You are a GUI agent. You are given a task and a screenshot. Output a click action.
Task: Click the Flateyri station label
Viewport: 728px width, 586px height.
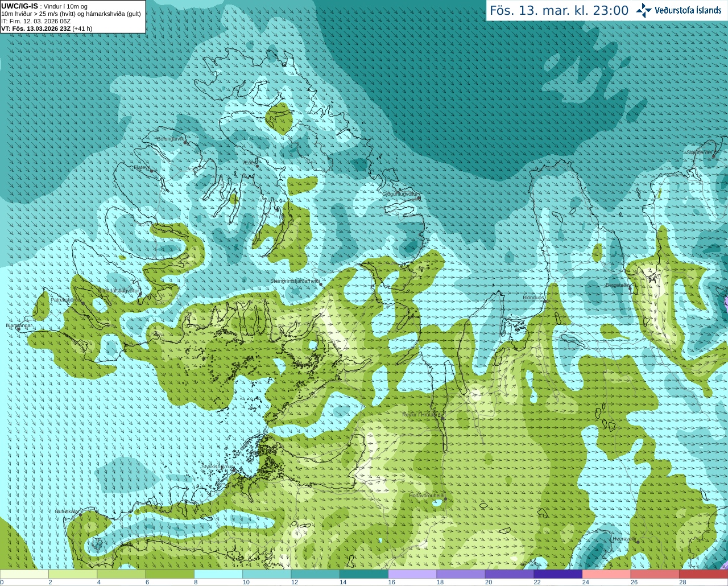tap(142, 167)
